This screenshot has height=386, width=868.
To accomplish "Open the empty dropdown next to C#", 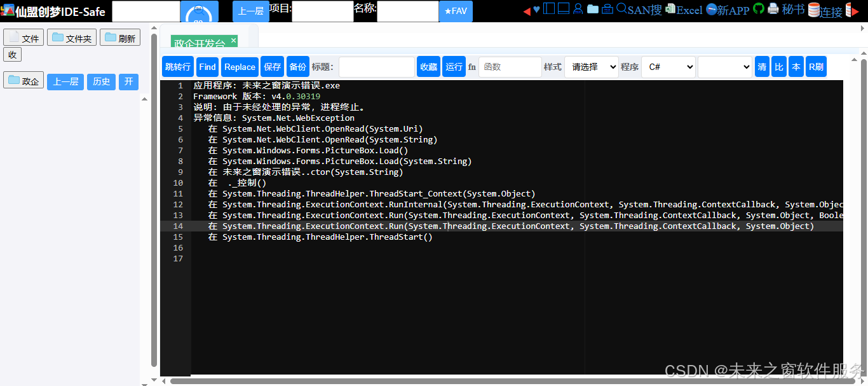I will [725, 67].
